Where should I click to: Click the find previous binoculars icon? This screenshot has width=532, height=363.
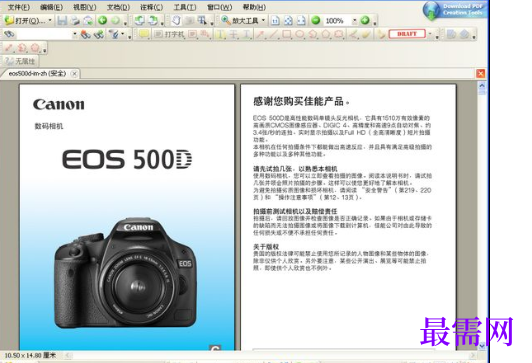(x=86, y=34)
